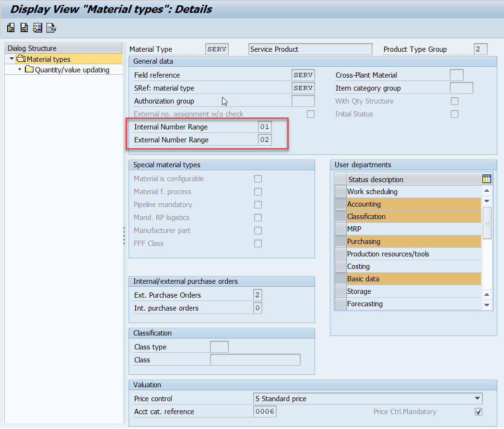The height and width of the screenshot is (429, 504).
Task: Open table column settings in User departments
Action: (x=487, y=179)
